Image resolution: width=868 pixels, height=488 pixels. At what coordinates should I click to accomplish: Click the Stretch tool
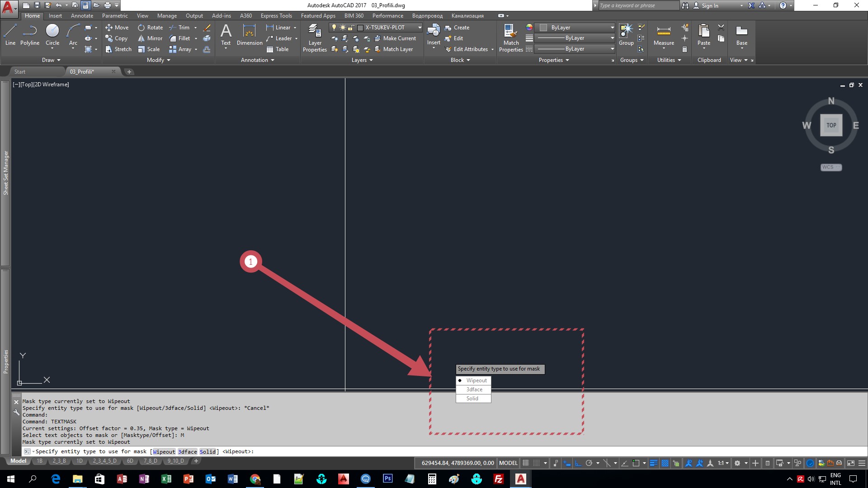118,49
